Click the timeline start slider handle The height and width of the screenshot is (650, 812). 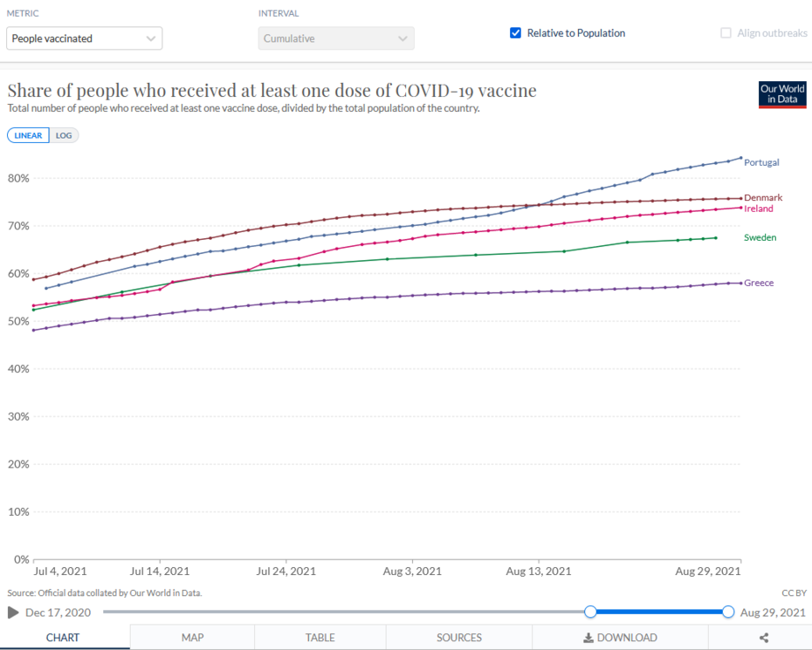click(590, 612)
